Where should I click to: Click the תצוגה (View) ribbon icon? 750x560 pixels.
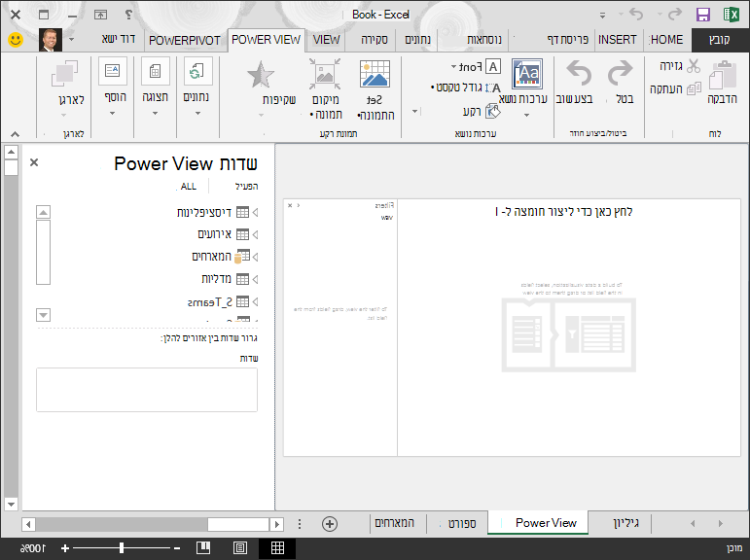point(155,71)
